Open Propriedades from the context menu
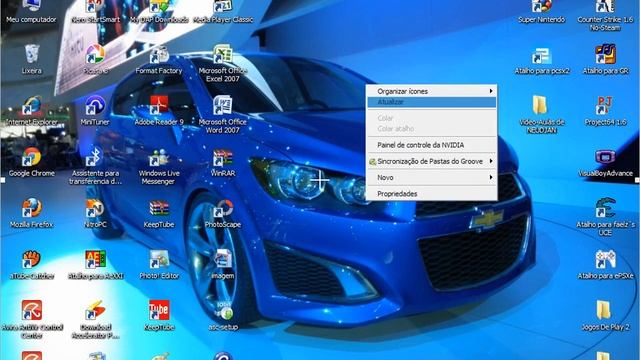640x360 pixels. tap(431, 194)
